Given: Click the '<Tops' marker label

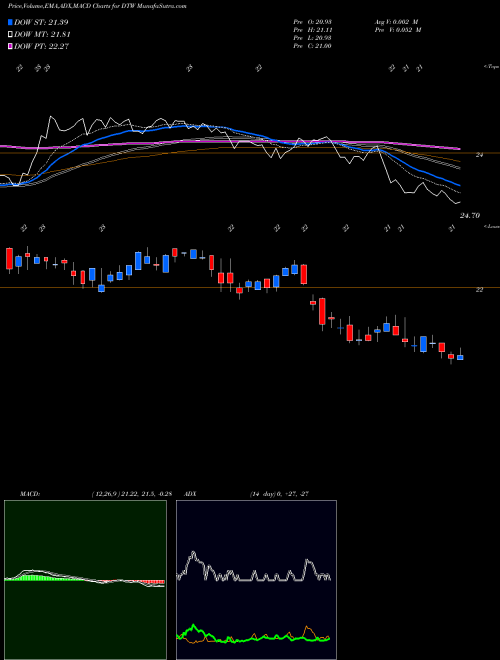Looking at the screenshot, I should click(491, 67).
